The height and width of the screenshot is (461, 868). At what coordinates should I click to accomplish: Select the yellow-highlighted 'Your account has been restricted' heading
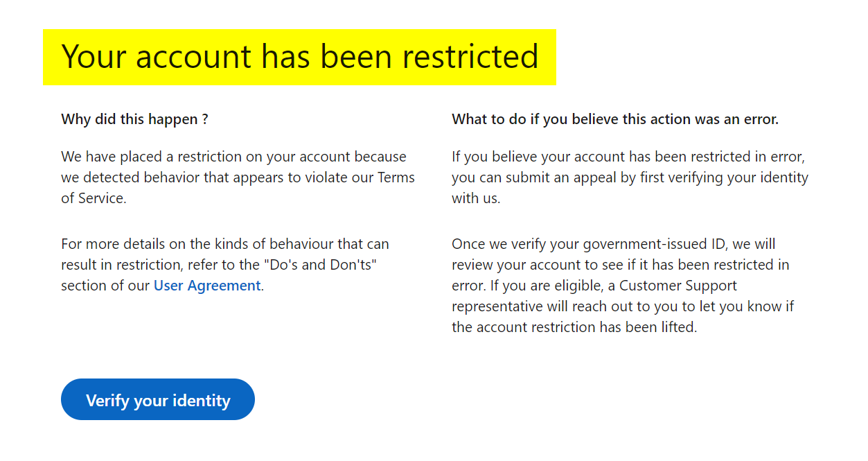[299, 57]
